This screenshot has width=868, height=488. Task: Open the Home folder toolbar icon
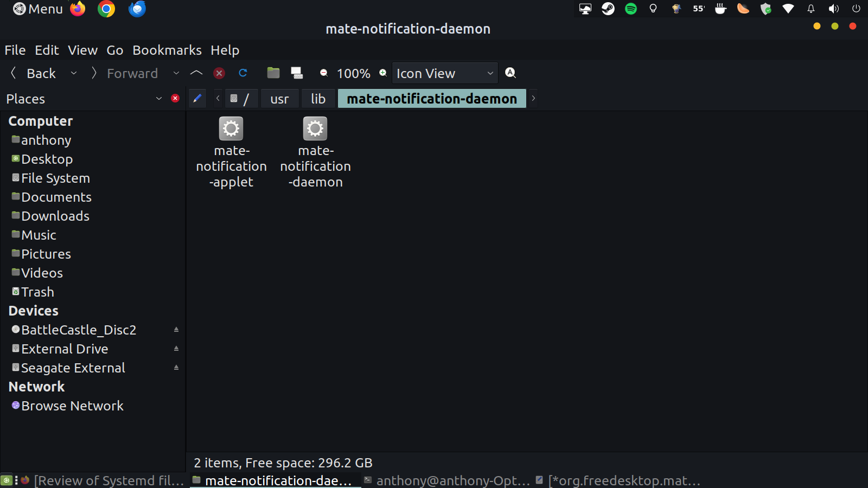273,73
